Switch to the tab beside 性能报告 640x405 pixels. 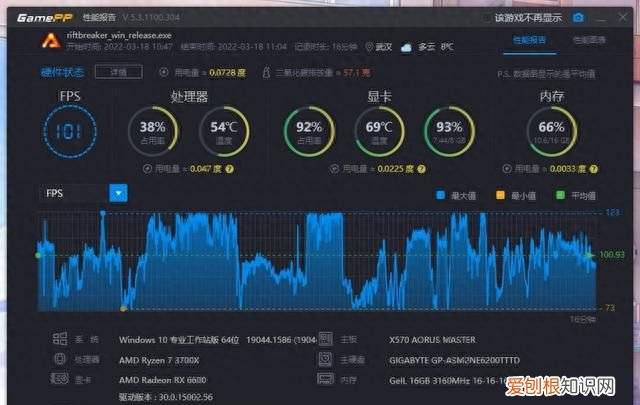pos(589,40)
